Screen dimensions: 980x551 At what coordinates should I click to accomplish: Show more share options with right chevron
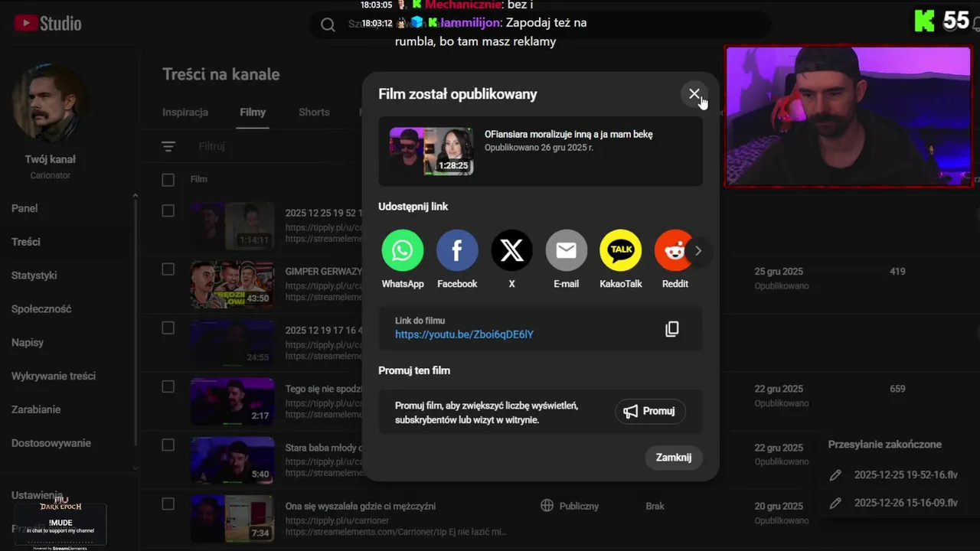697,250
